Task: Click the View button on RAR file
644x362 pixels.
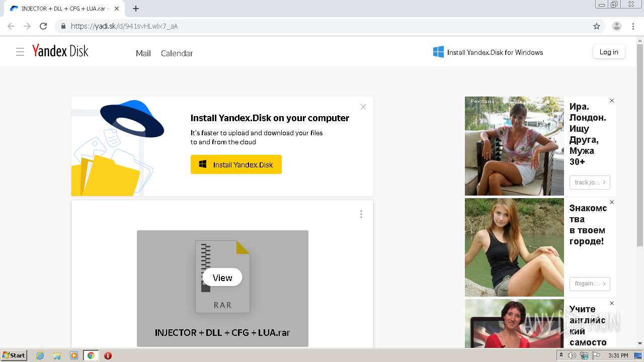Action: click(x=222, y=278)
